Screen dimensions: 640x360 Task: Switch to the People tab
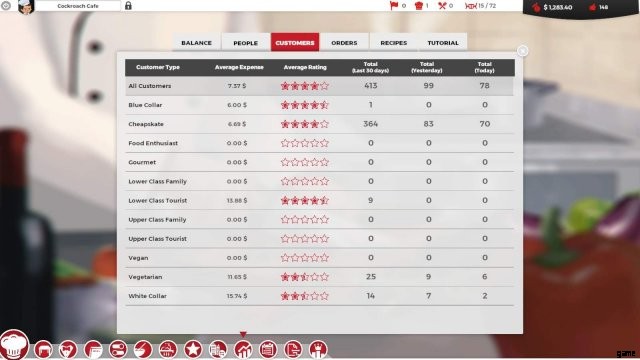point(245,42)
